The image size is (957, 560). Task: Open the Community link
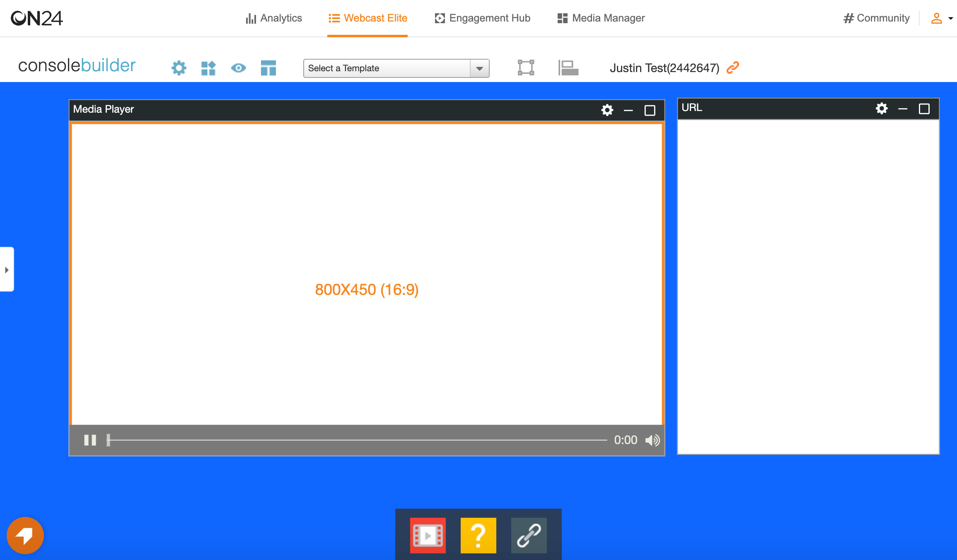coord(876,18)
